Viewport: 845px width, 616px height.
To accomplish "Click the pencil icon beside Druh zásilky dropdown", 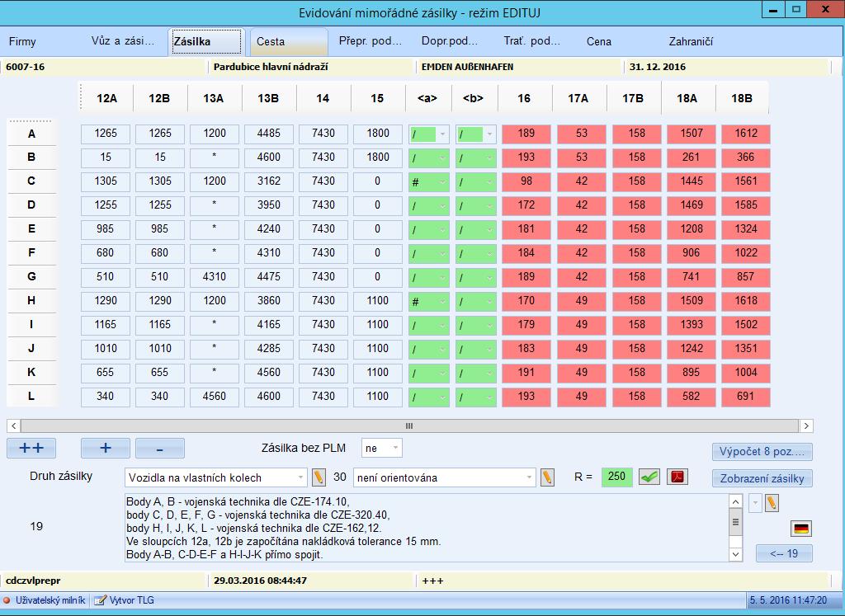I will [x=319, y=477].
